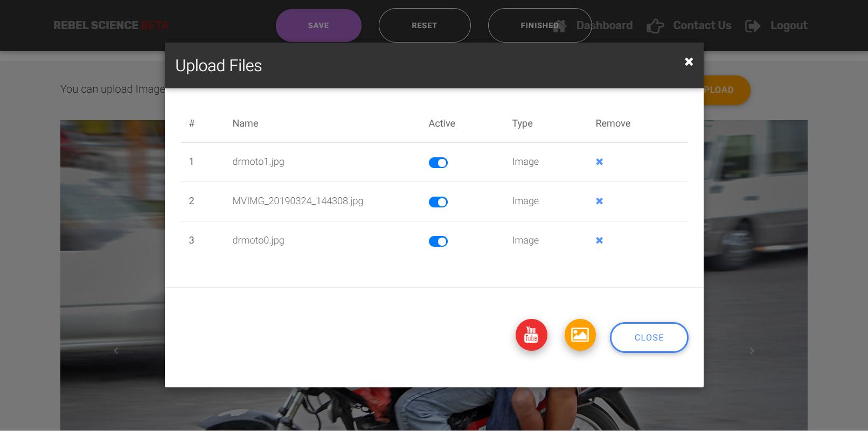868x431 pixels.
Task: Click the Active column header
Action: (442, 123)
